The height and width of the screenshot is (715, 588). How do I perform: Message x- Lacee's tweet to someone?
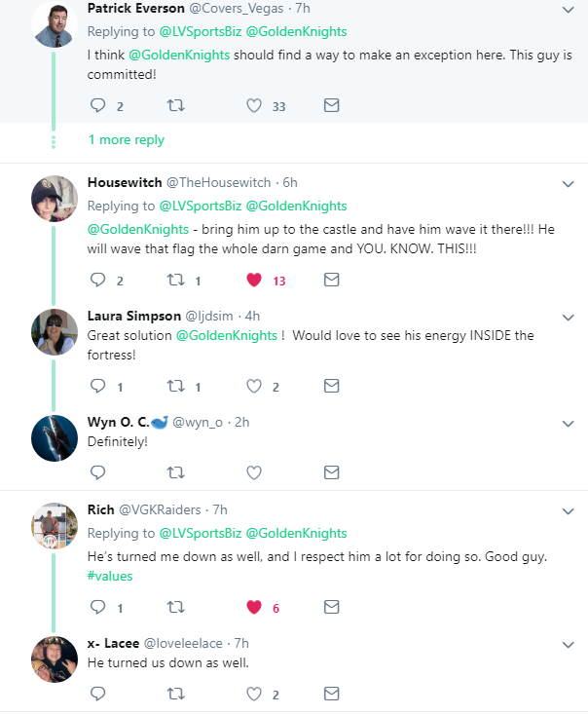point(331,694)
